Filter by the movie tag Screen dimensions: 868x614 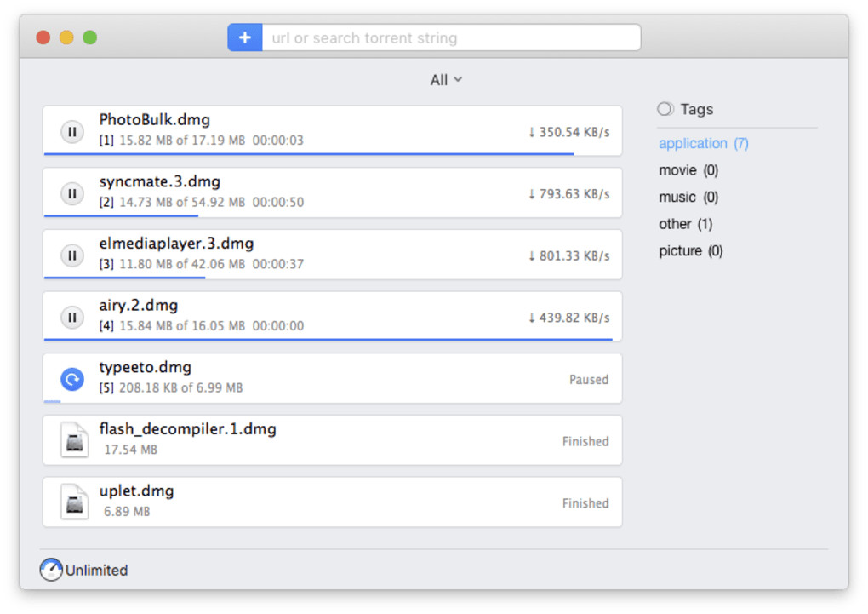point(688,170)
